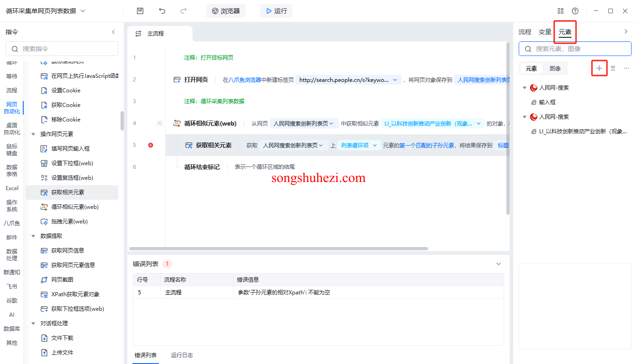Viewport: 637px width, 364px height.
Task: Collapse the 操作网页元素 group
Action: (33, 134)
